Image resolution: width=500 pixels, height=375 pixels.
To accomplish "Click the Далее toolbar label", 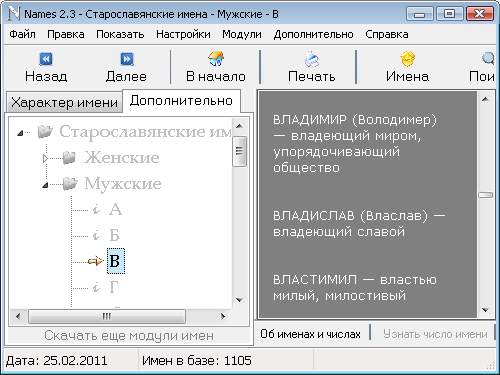I will click(126, 76).
